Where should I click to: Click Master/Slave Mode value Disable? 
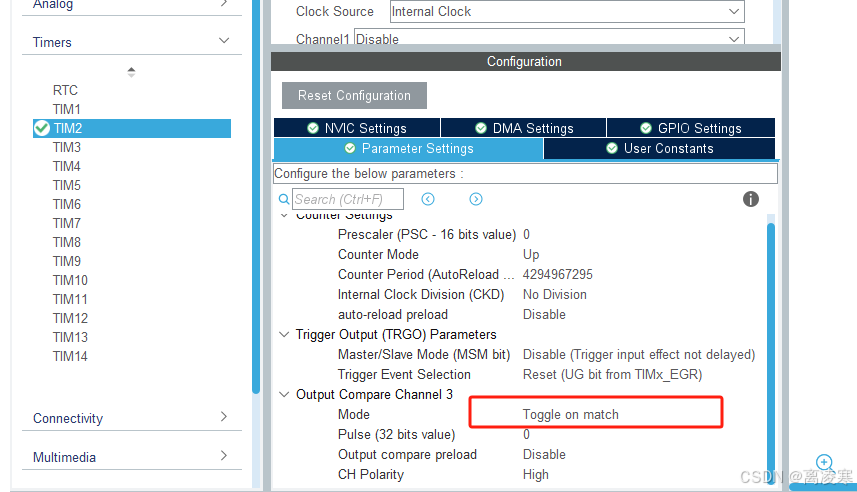(x=639, y=355)
